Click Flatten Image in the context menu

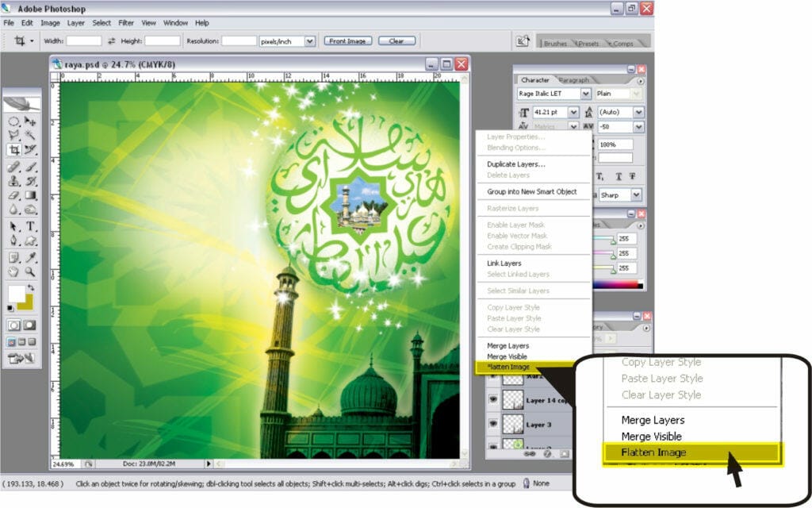(508, 368)
